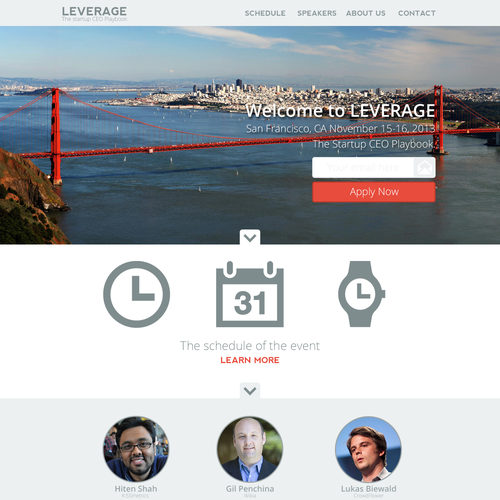This screenshot has height=500, width=500.
Task: Select Hiten Shah's profile photo
Action: [x=136, y=449]
